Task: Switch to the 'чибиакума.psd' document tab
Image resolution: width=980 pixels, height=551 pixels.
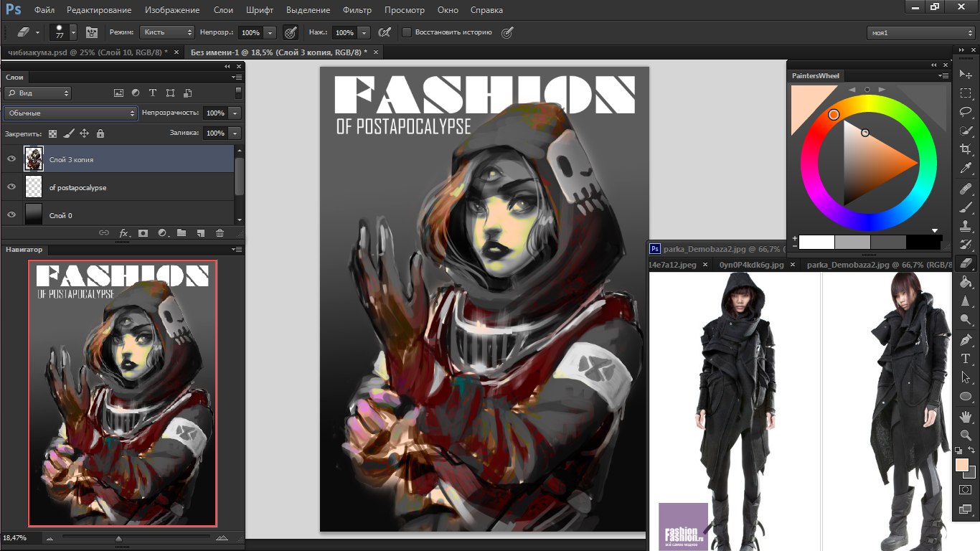Action: point(86,52)
